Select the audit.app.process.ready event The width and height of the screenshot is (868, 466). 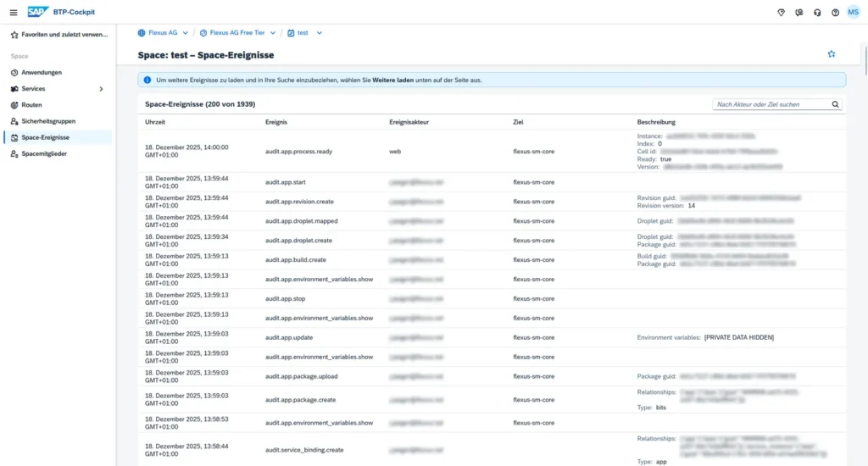point(299,151)
